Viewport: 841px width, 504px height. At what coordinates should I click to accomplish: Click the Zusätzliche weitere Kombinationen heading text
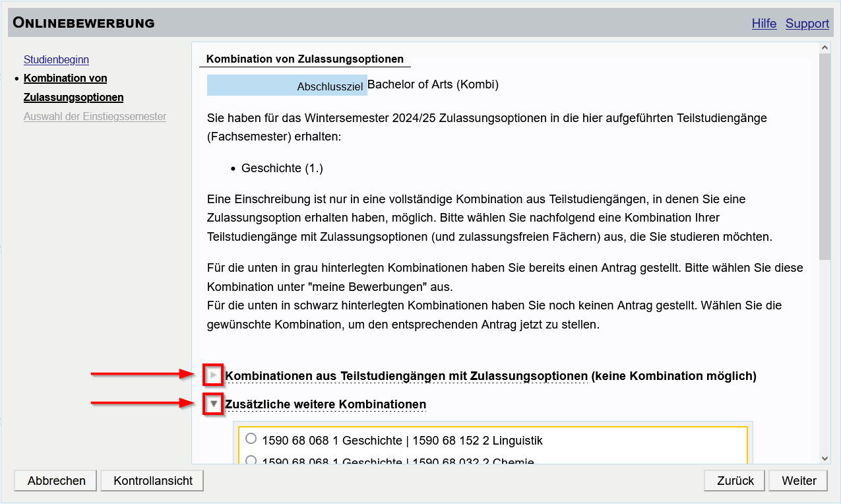click(x=326, y=404)
